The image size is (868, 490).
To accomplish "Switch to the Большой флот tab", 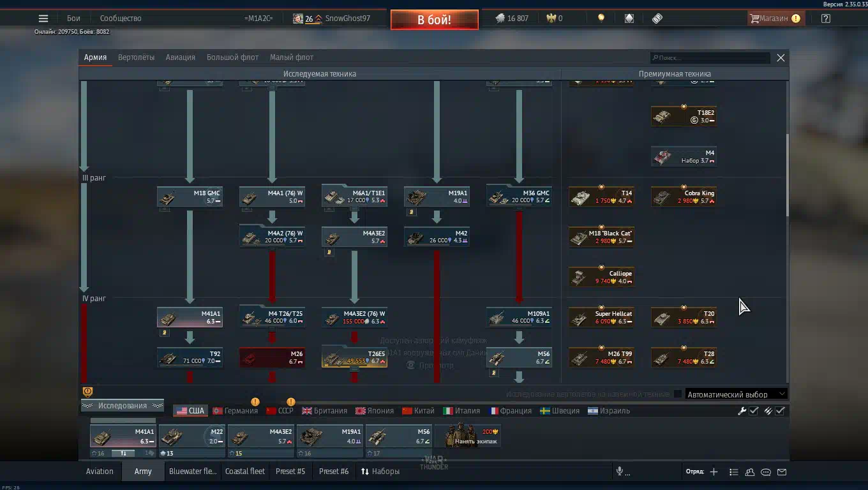I will (x=232, y=57).
